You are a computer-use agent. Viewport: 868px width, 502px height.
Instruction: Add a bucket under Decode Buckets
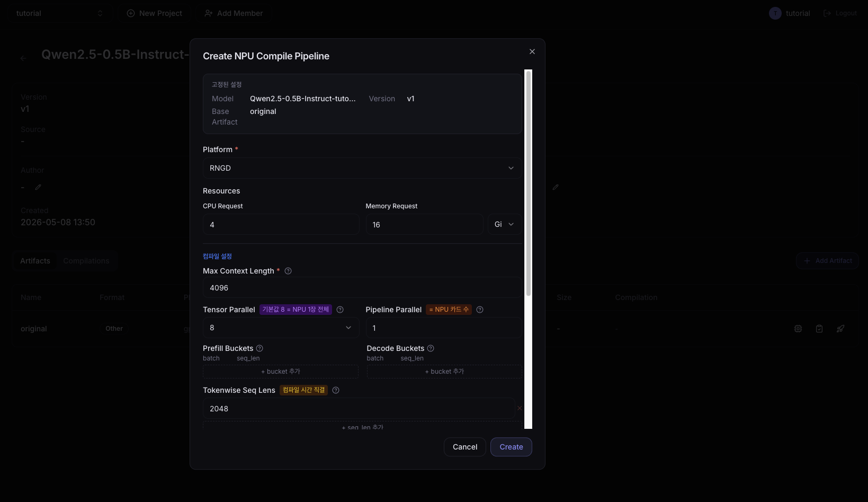point(444,372)
